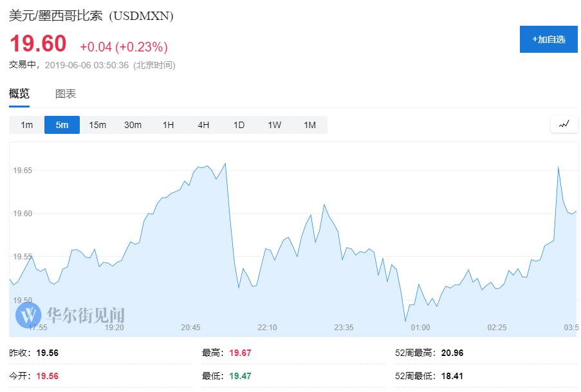Screen dimensions: 581x392
Task: Add USDMXN to watchlist with +加自选
Action: 548,39
